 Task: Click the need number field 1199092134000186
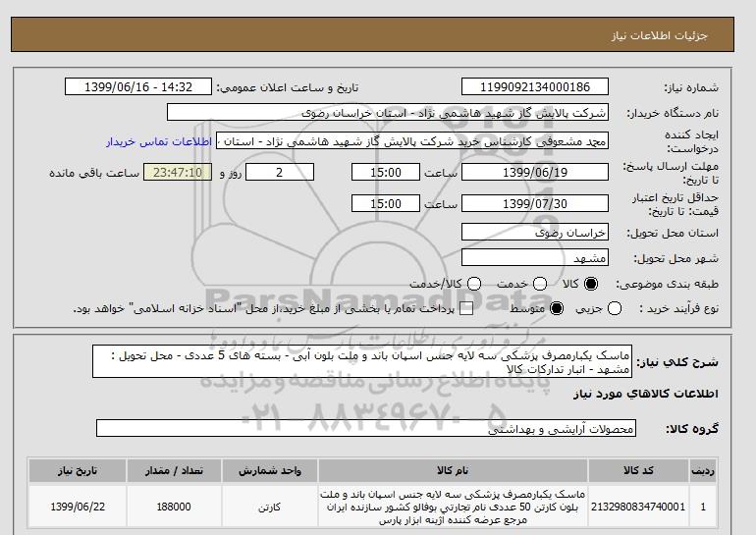coord(535,86)
